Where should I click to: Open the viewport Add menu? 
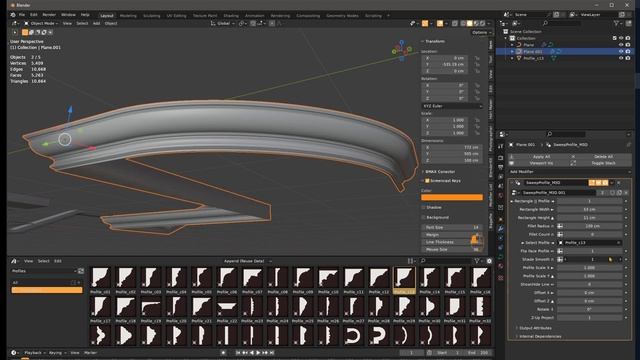pos(96,24)
